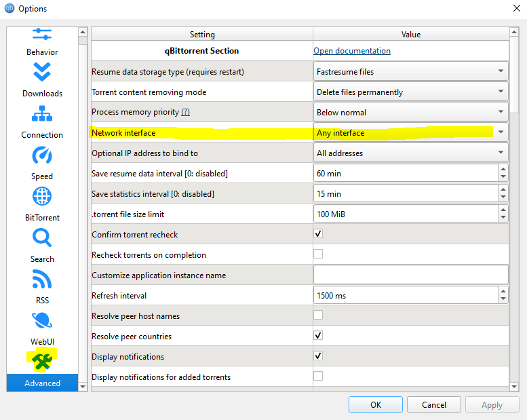
Task: Switch to Advanced tab label
Action: [x=42, y=383]
